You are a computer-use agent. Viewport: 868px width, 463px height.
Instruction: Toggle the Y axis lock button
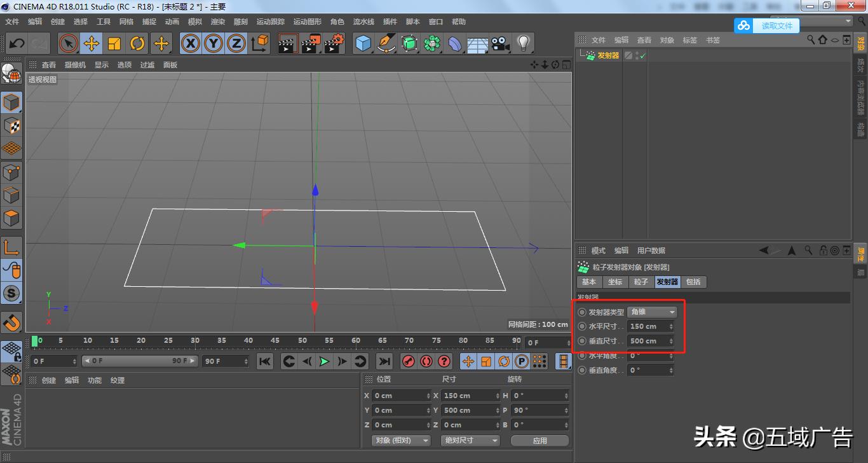point(213,43)
